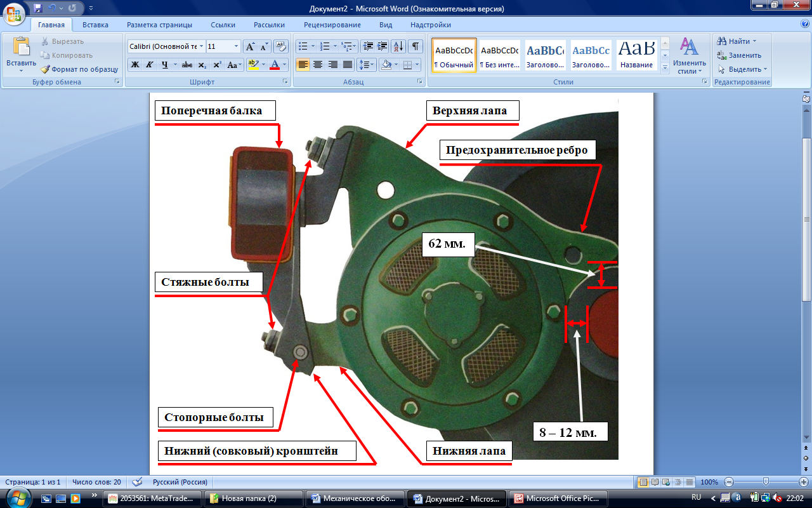This screenshot has height=508, width=812.
Task: Expand the bullet list dropdown arrow
Action: pos(312,46)
